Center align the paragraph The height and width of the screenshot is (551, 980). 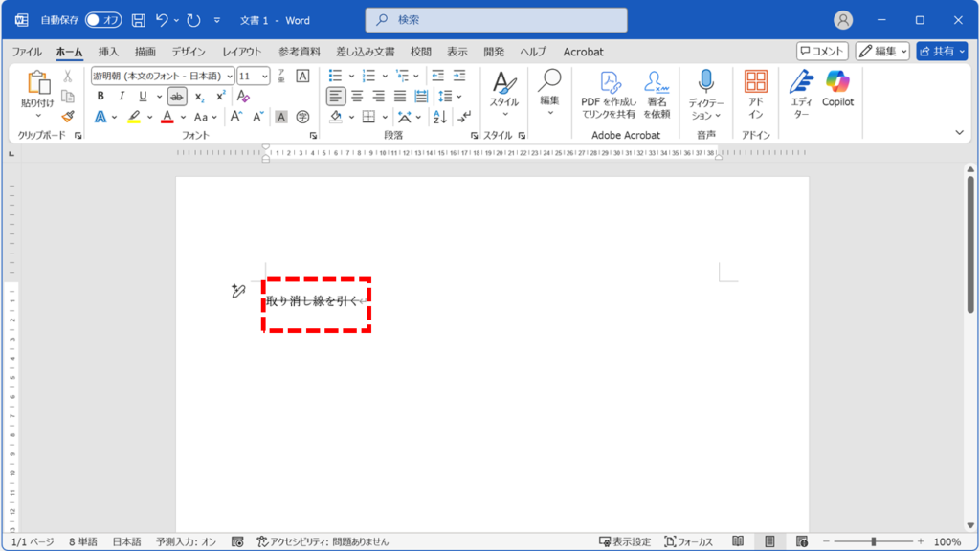(x=357, y=97)
